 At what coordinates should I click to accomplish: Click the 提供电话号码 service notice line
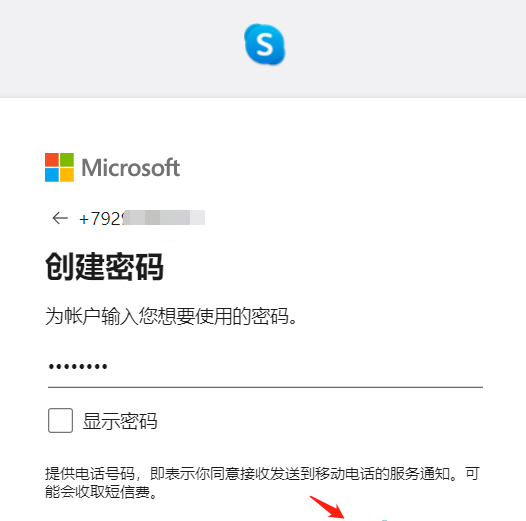pyautogui.click(x=262, y=474)
